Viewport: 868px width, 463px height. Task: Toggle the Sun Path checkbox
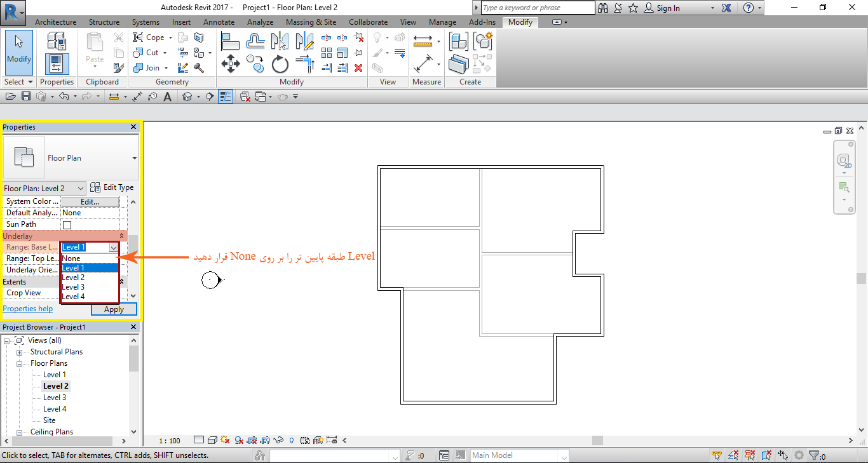click(67, 225)
